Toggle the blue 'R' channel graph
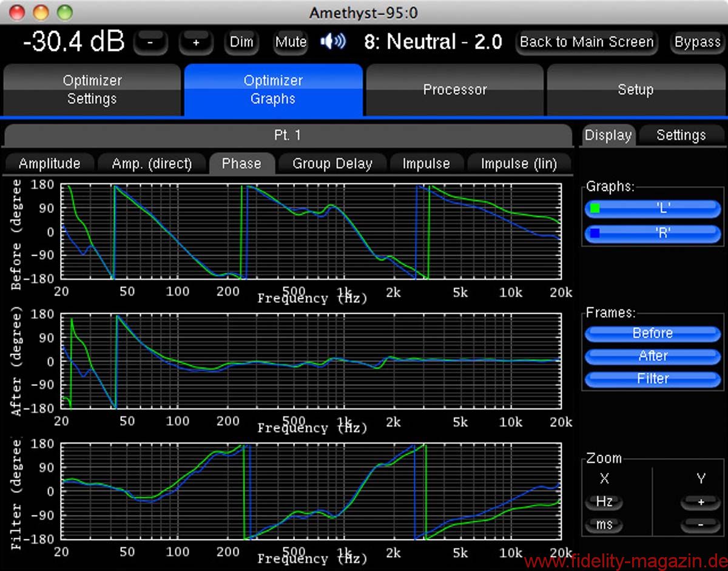Image resolution: width=728 pixels, height=571 pixels. [x=653, y=233]
